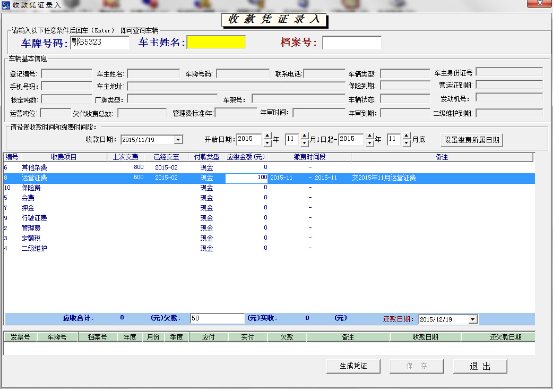Click the 上次交费 column header

(x=125, y=157)
